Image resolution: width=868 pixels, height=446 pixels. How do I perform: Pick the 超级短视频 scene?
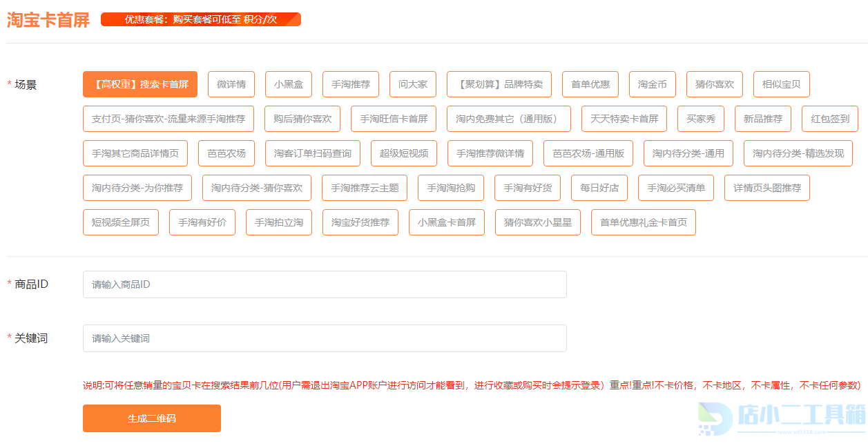[x=404, y=153]
